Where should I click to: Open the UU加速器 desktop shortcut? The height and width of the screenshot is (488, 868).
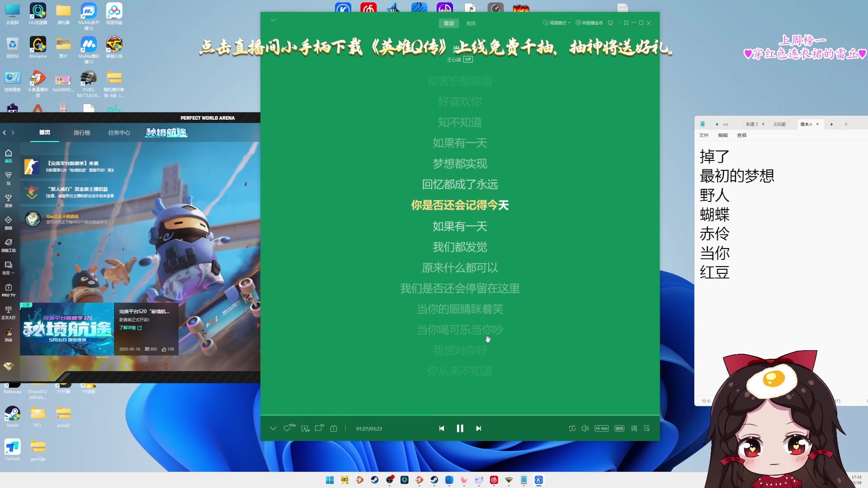[x=38, y=14]
